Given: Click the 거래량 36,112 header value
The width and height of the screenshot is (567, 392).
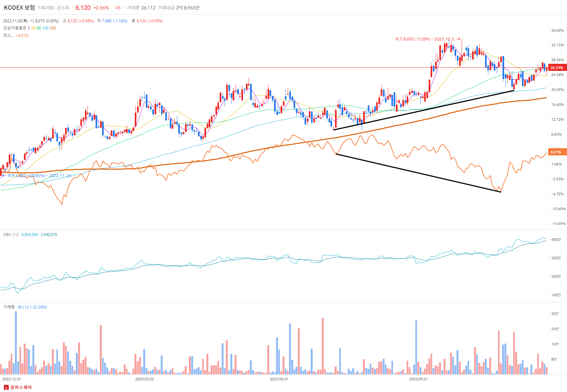Looking at the screenshot, I should [141, 8].
